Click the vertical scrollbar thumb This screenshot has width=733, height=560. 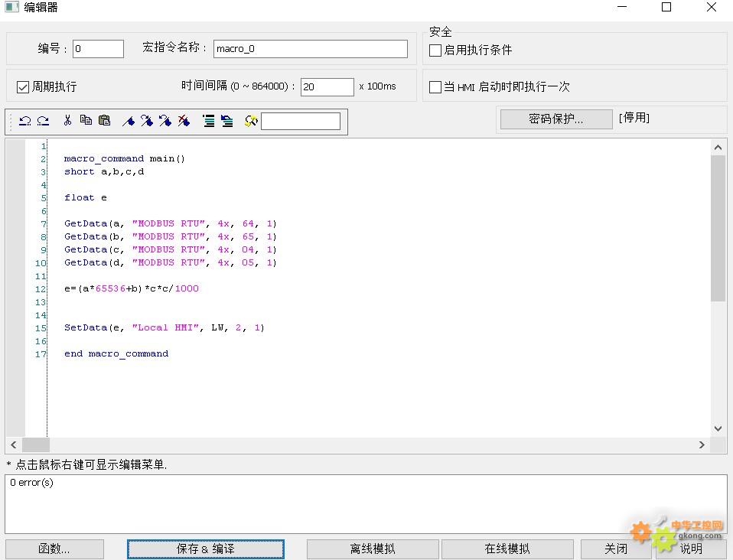[718, 228]
